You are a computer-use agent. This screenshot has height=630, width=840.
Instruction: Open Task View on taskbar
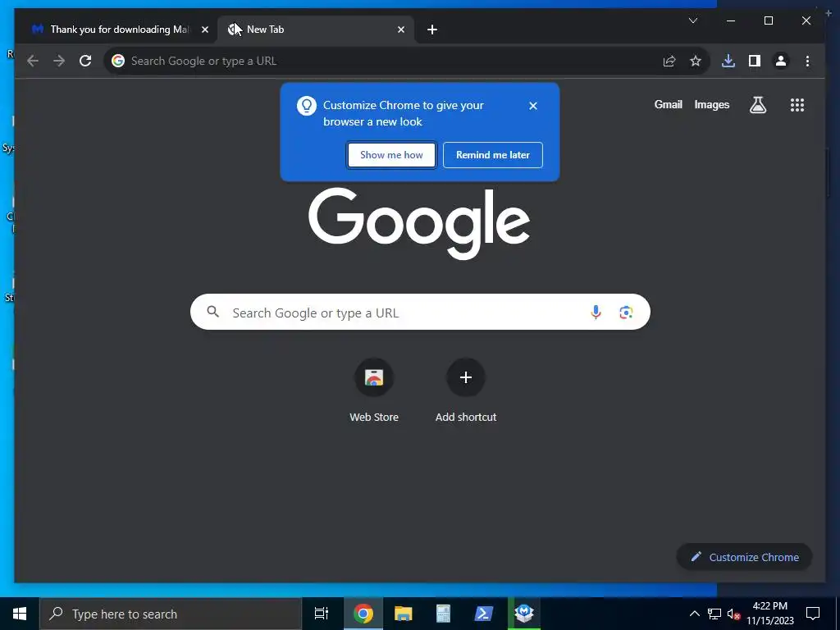point(322,614)
